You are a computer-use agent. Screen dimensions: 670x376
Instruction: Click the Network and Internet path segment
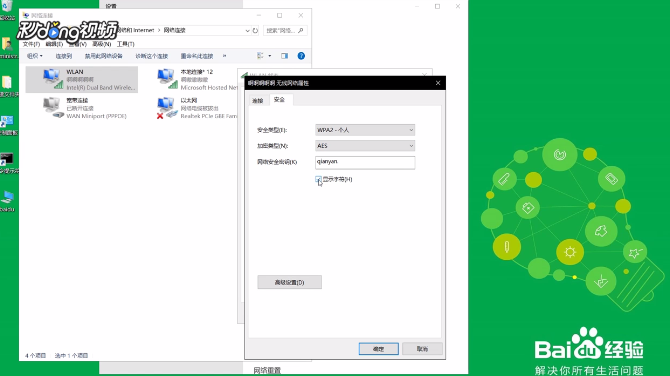coord(135,30)
